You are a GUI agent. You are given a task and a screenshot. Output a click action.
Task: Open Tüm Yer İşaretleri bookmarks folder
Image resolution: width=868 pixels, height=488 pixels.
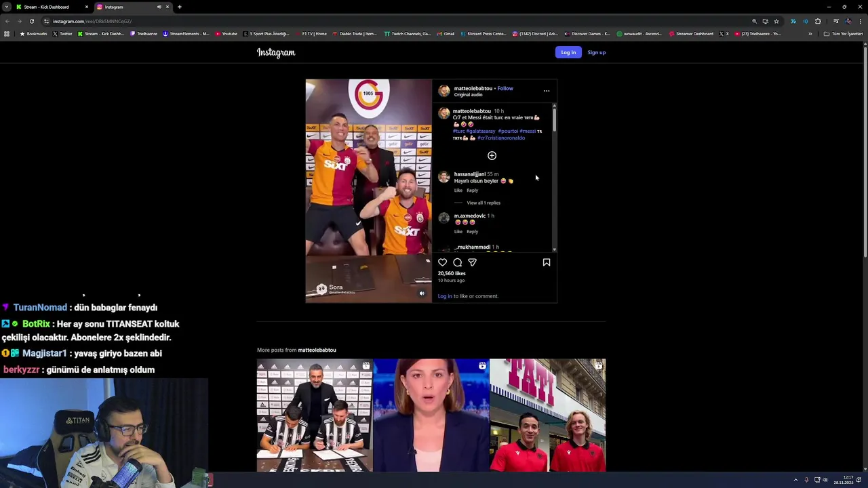point(843,34)
